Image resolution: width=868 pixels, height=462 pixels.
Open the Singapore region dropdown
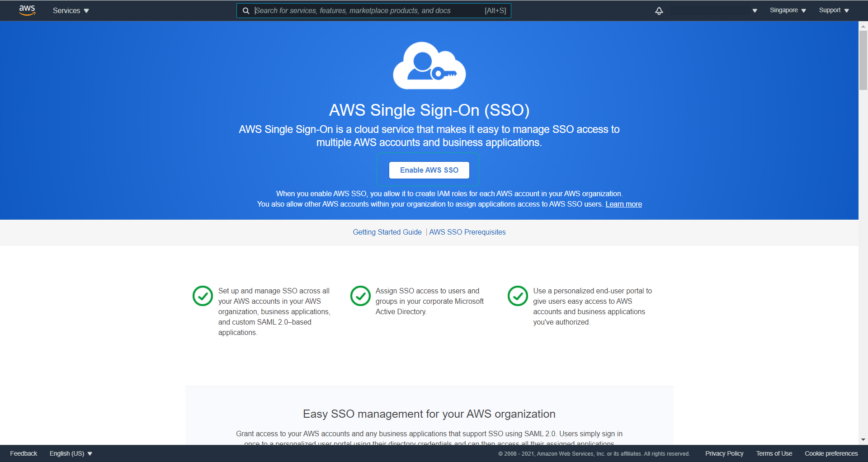point(787,10)
